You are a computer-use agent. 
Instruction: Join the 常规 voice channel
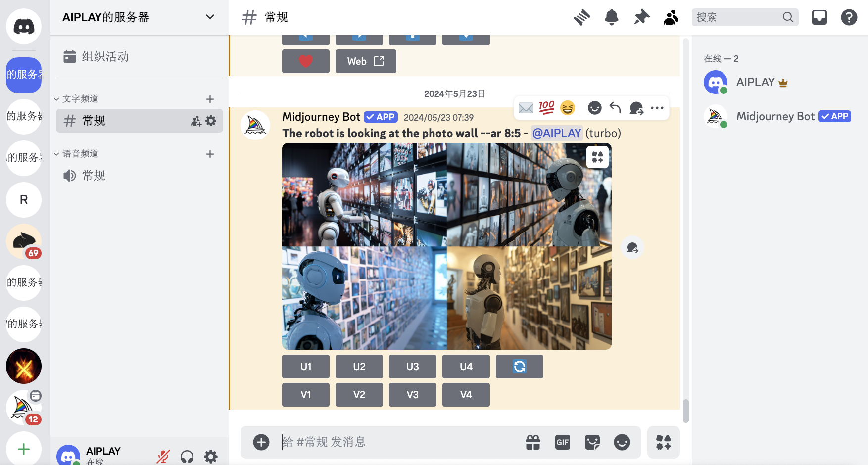[140, 176]
